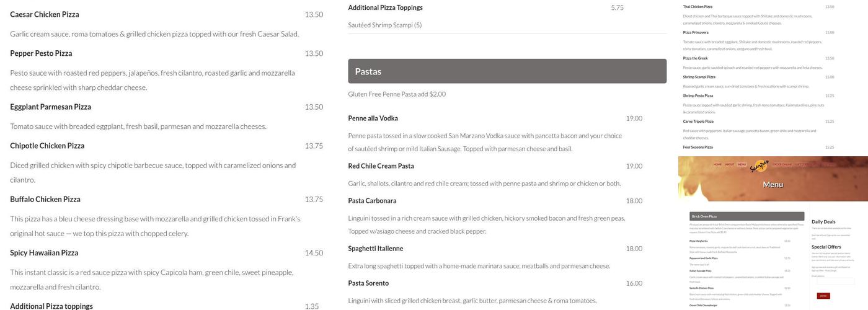Click the Brick Oven Pizza header bar
Screen dimensions: 868x310
pyautogui.click(x=746, y=216)
